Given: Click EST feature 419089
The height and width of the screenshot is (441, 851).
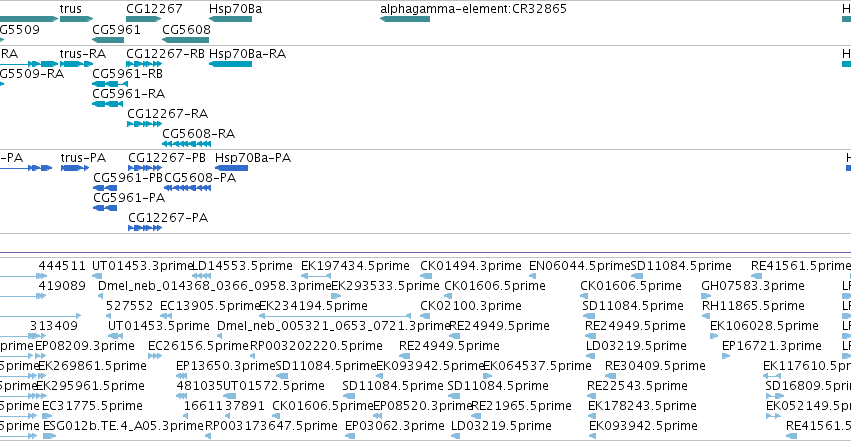Looking at the screenshot, I should tap(62, 286).
